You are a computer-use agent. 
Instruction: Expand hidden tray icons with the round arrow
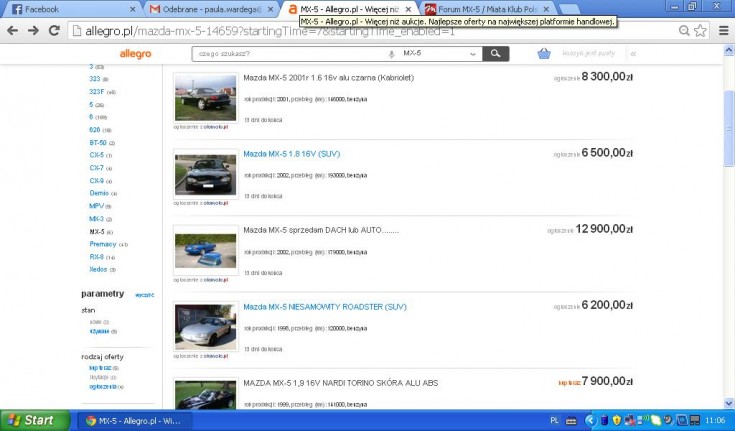click(591, 421)
